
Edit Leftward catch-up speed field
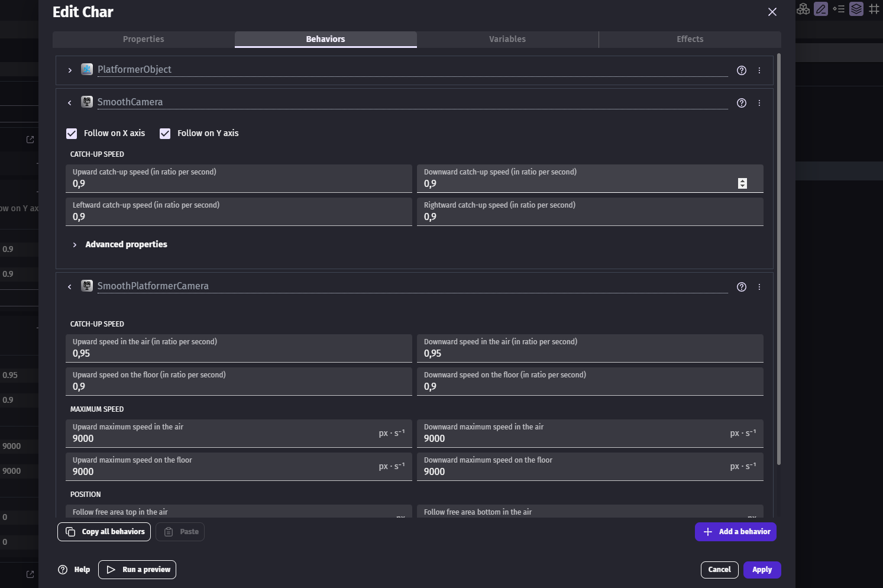(x=239, y=212)
